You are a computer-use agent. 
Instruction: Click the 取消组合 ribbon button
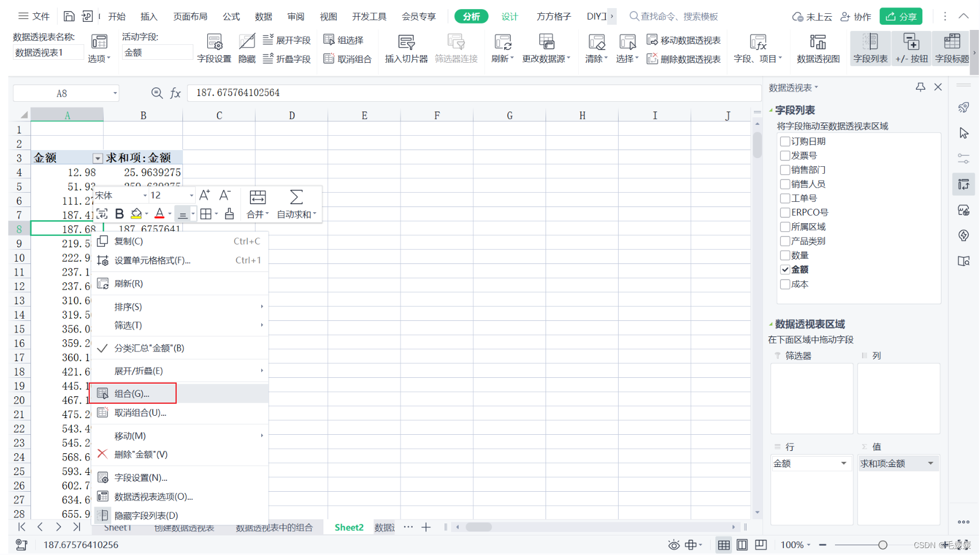[x=348, y=59]
